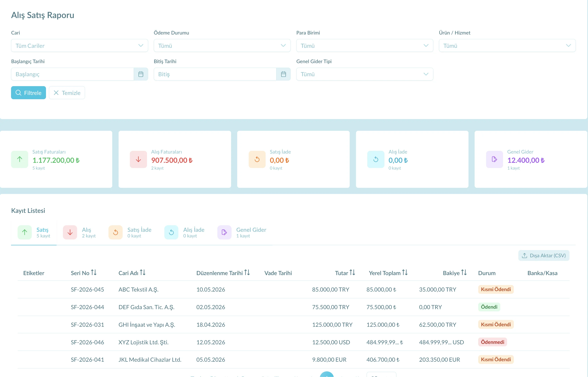588x377 pixels.
Task: Click customer DEF Gıda San. Tic. A.Ş.
Action: (x=146, y=307)
